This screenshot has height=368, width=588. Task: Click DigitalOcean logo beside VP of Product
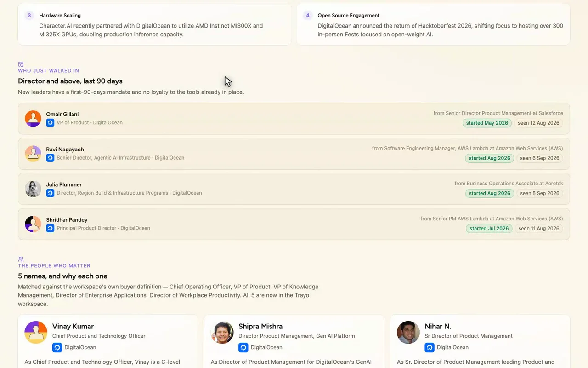50,123
